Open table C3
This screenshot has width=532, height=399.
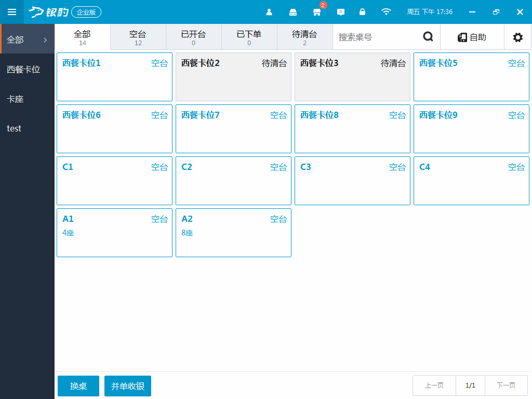[353, 180]
